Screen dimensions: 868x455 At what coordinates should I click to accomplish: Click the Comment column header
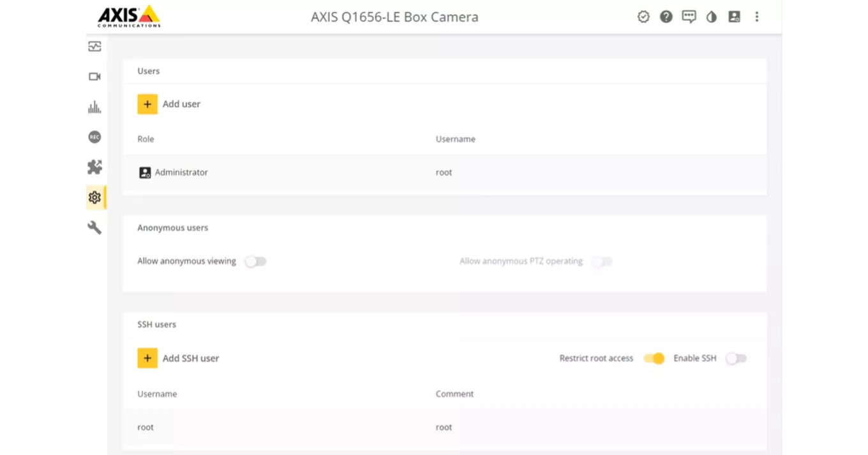454,394
